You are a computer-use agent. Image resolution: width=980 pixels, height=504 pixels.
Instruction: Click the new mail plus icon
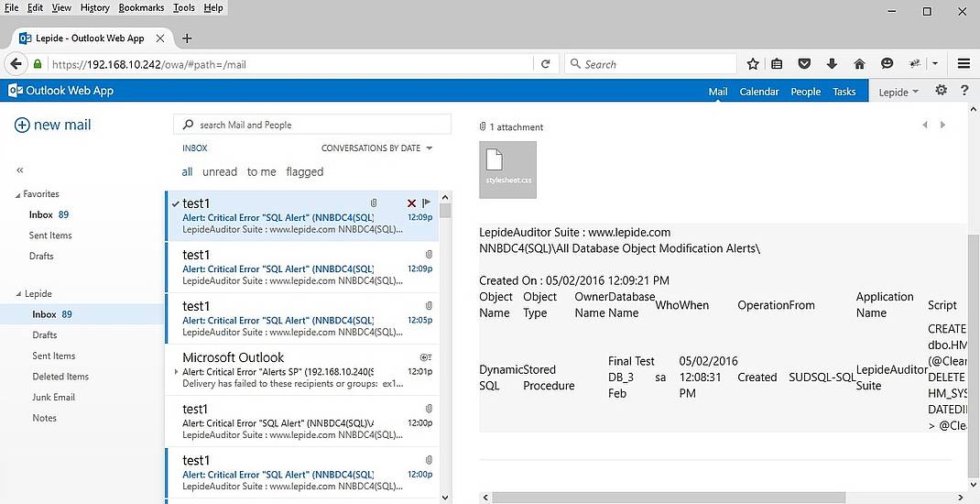[x=22, y=126]
